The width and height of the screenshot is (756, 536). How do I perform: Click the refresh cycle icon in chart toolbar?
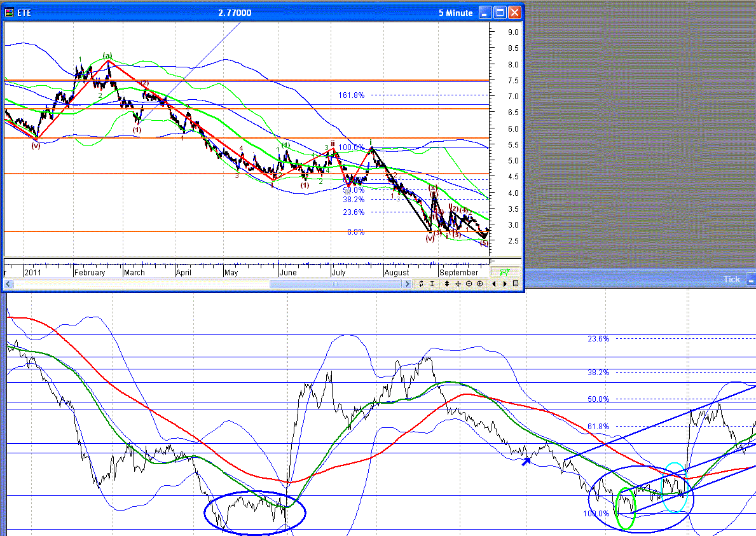(x=421, y=284)
